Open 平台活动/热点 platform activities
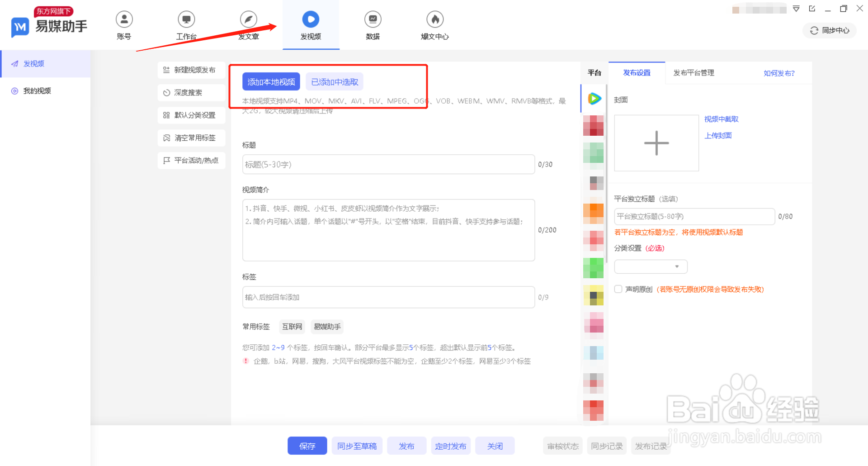The width and height of the screenshot is (868, 466). (191, 160)
